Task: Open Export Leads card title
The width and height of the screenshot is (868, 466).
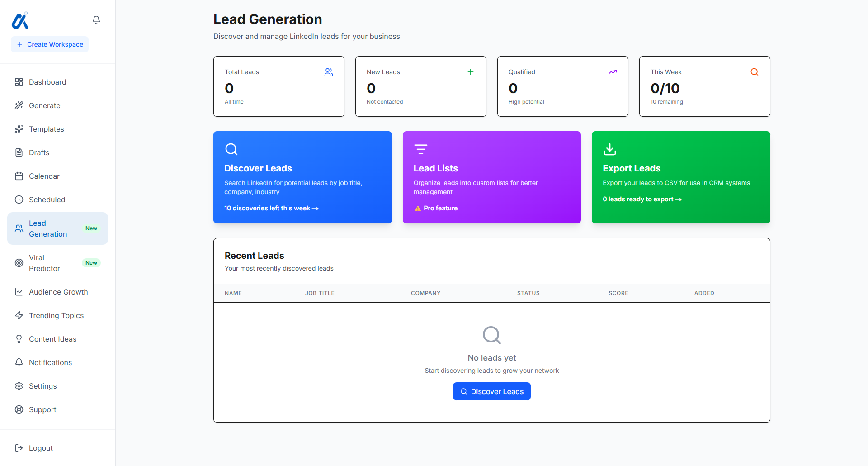Action: click(x=632, y=168)
